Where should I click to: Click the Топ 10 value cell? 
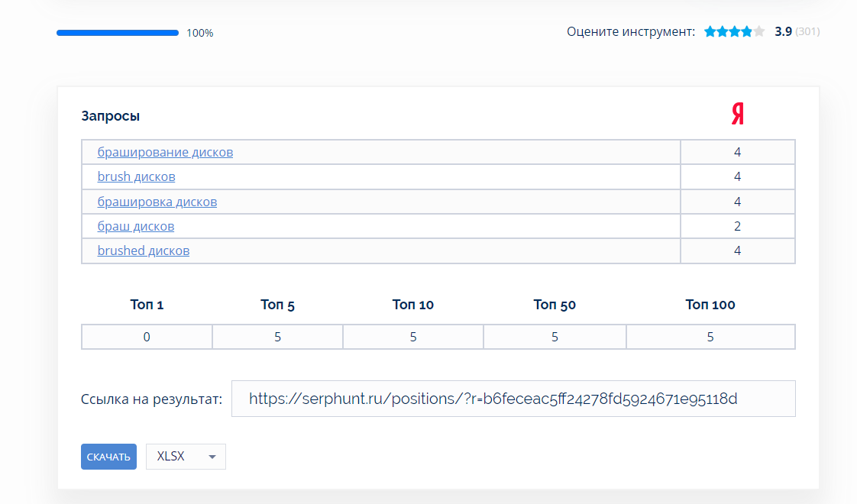coord(412,337)
